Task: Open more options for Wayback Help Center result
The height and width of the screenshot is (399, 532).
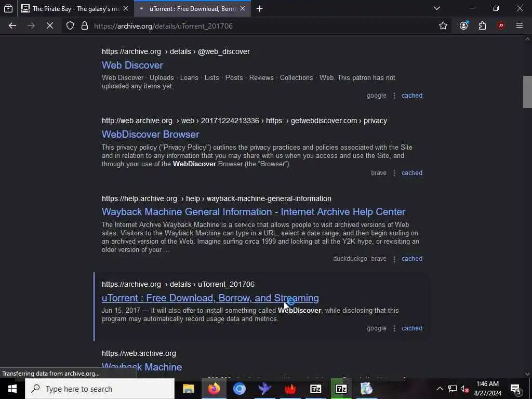Action: 394,259
